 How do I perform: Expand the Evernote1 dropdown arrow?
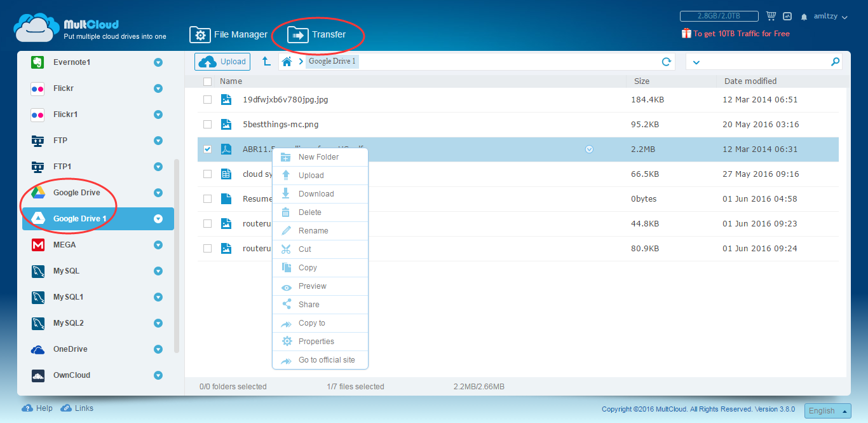click(x=158, y=62)
